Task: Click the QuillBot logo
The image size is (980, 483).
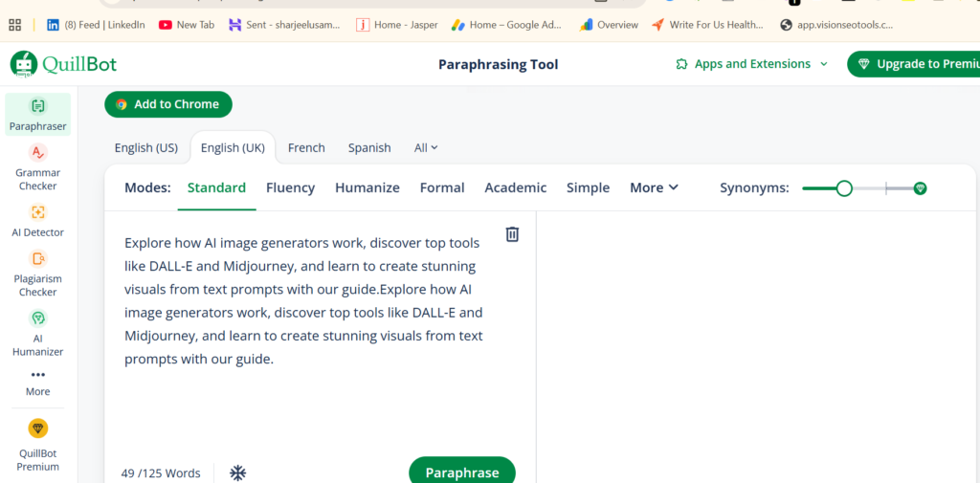Action: coord(63,64)
